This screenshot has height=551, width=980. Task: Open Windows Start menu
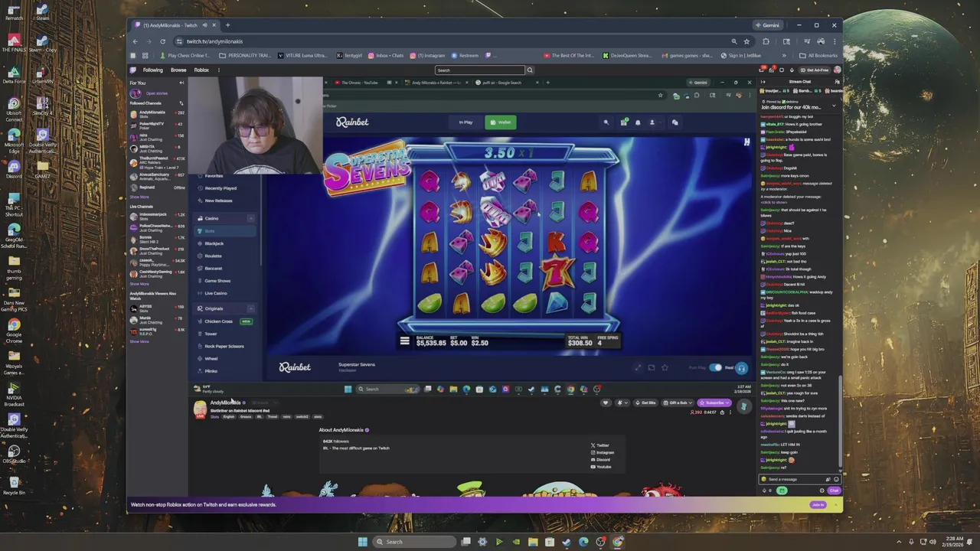(362, 542)
